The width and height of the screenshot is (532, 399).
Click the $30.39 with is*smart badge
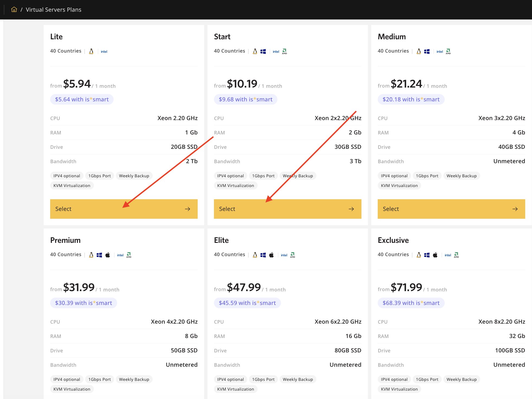[84, 303]
